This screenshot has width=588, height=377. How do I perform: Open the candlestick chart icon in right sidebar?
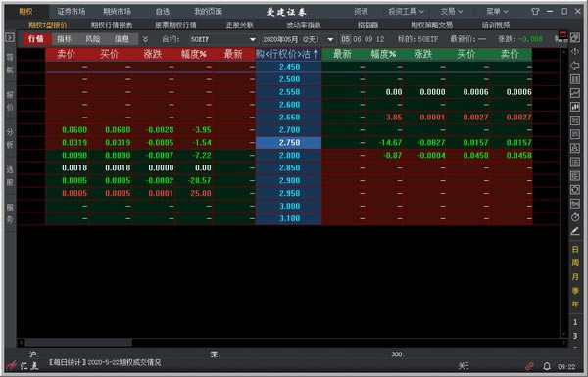[575, 107]
